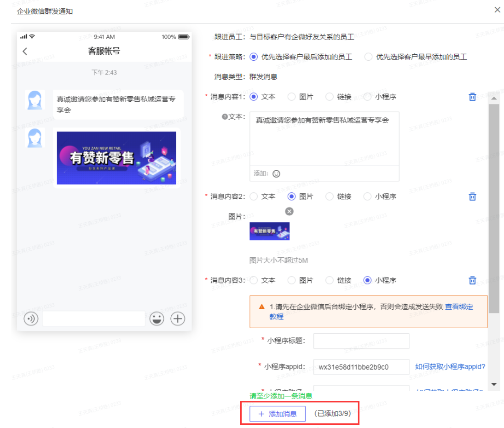Choose 链接 type for 消息内容2
The width and height of the screenshot is (504, 428).
330,197
